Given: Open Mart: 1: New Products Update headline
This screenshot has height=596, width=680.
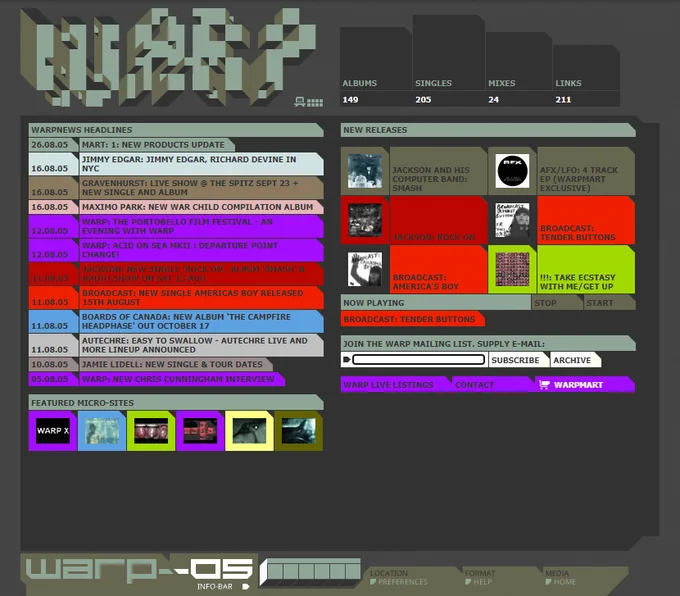Looking at the screenshot, I should click(157, 144).
